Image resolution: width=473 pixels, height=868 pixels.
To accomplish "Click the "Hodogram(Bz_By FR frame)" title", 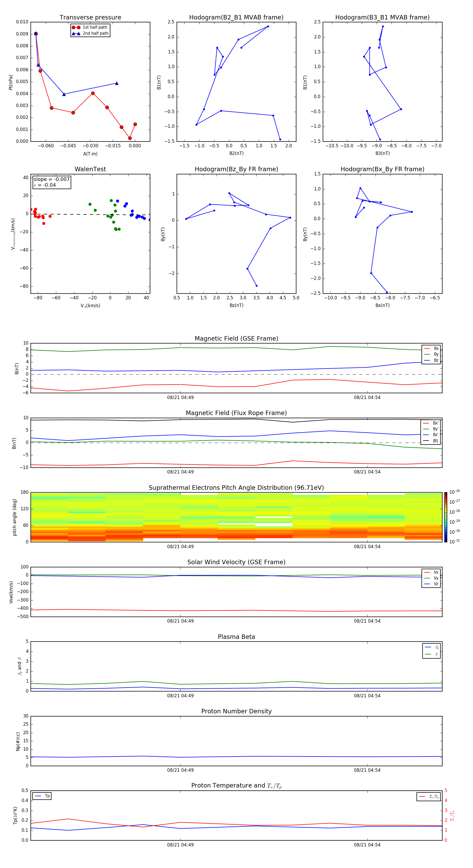I will pos(236,169).
